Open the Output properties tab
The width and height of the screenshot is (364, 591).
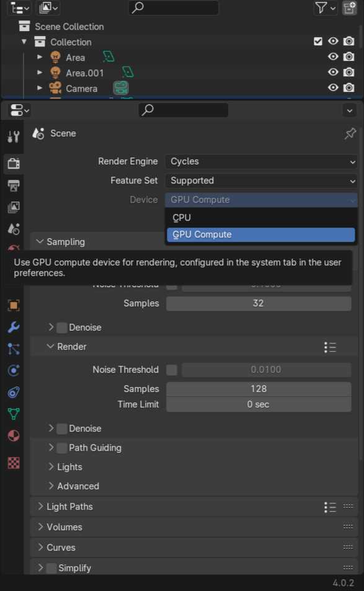[14, 185]
